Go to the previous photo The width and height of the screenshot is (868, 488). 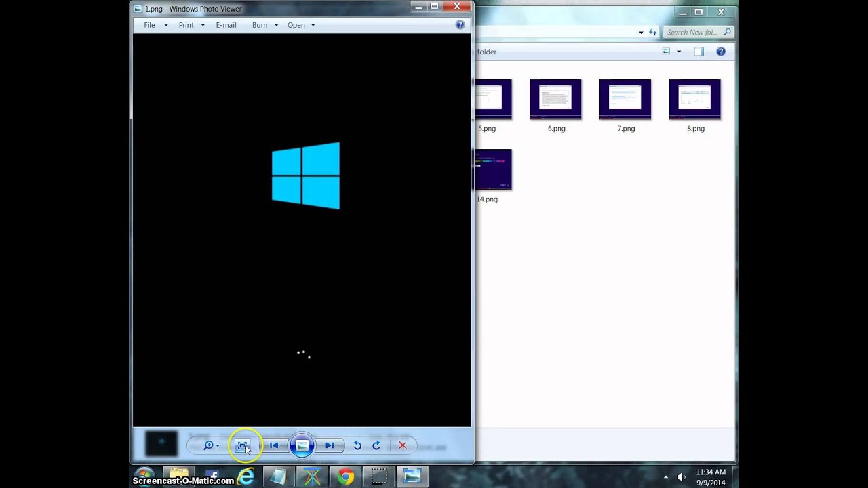coord(274,445)
